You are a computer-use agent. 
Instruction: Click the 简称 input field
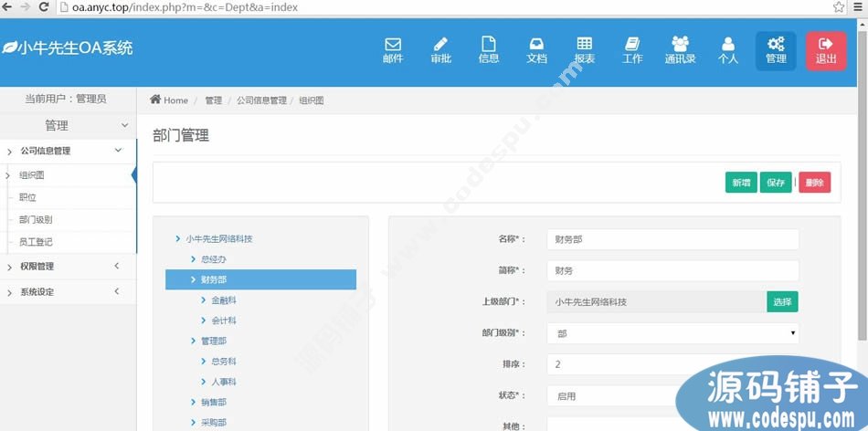[672, 271]
